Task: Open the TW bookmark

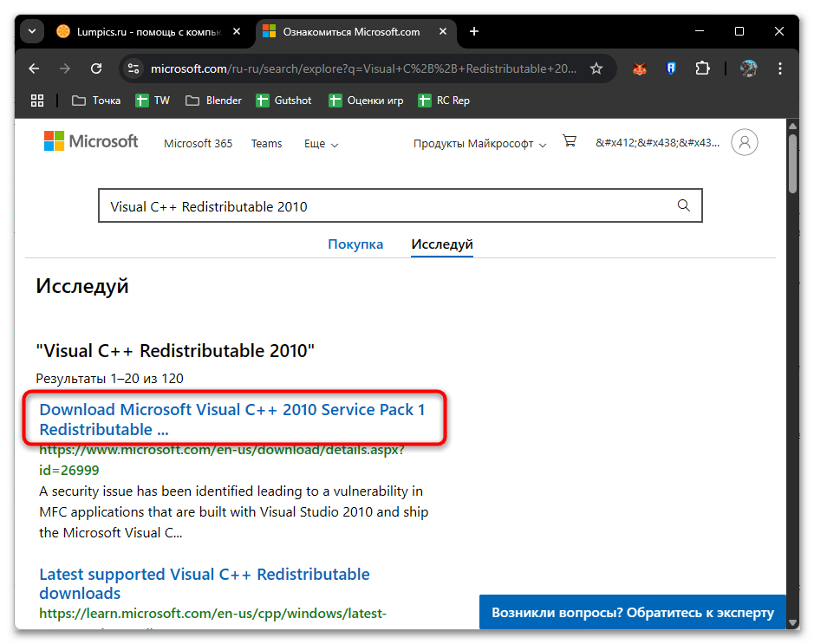Action: click(153, 101)
